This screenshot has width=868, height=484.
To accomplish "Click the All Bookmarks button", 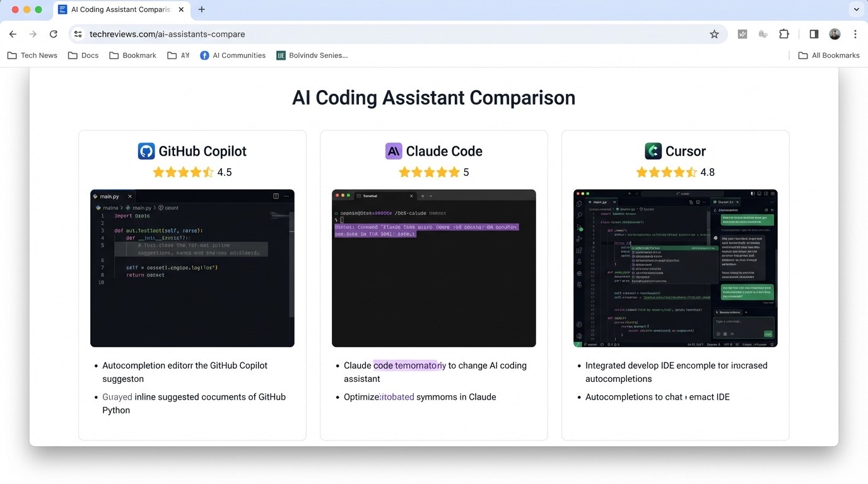I will (829, 55).
